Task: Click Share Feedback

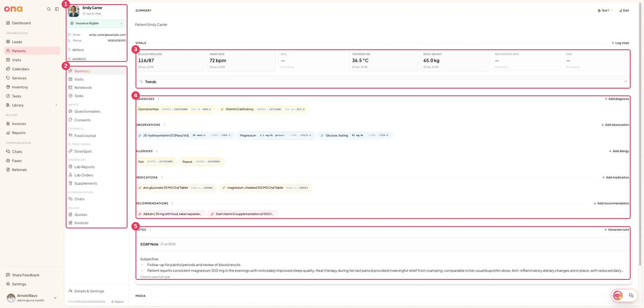Action: [x=32, y=275]
